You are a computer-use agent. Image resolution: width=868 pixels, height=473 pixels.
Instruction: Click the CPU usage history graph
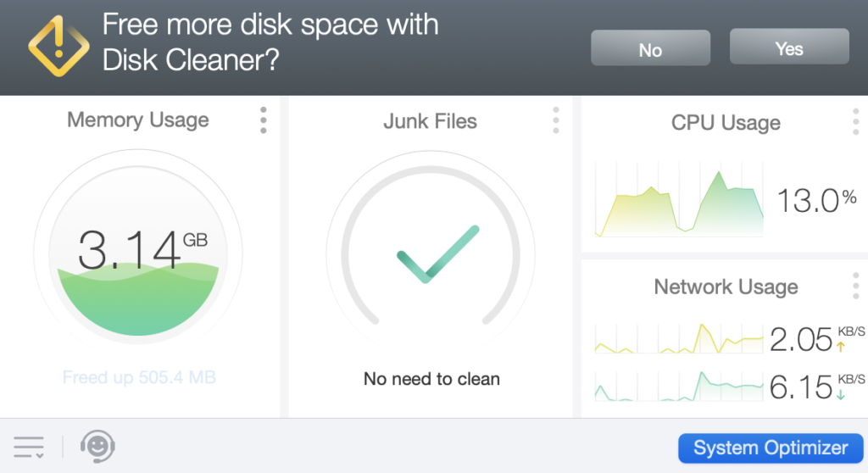tap(679, 200)
